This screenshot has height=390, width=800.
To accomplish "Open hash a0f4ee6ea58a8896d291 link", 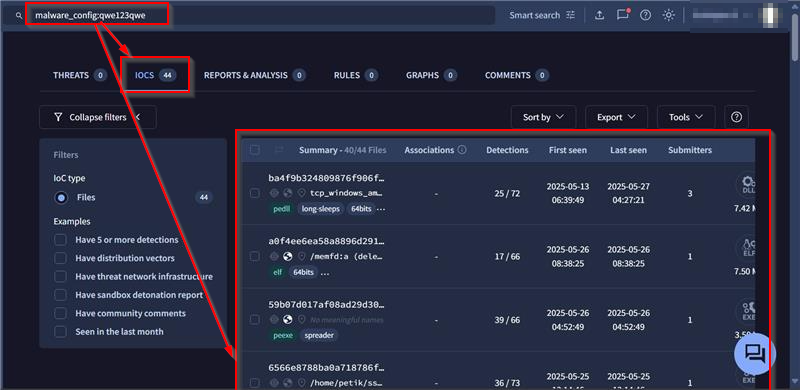I will [x=327, y=241].
